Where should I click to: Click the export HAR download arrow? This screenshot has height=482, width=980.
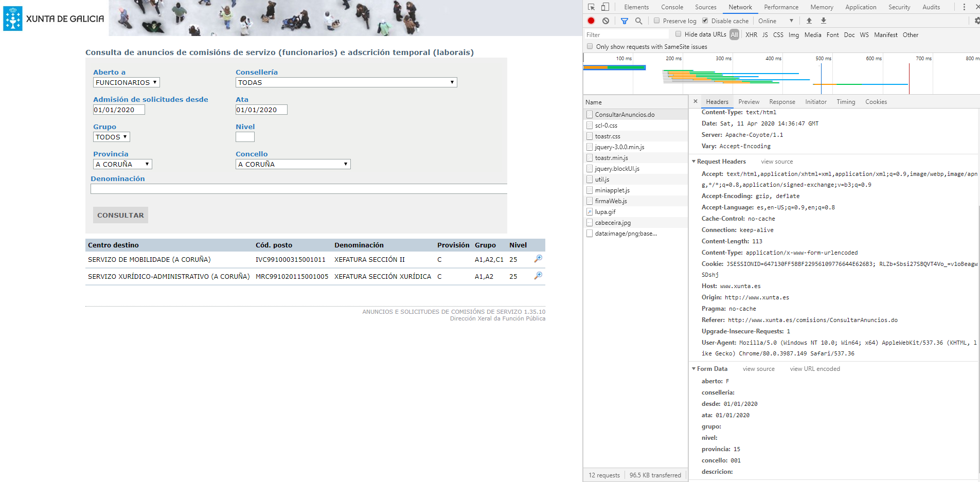pos(823,21)
